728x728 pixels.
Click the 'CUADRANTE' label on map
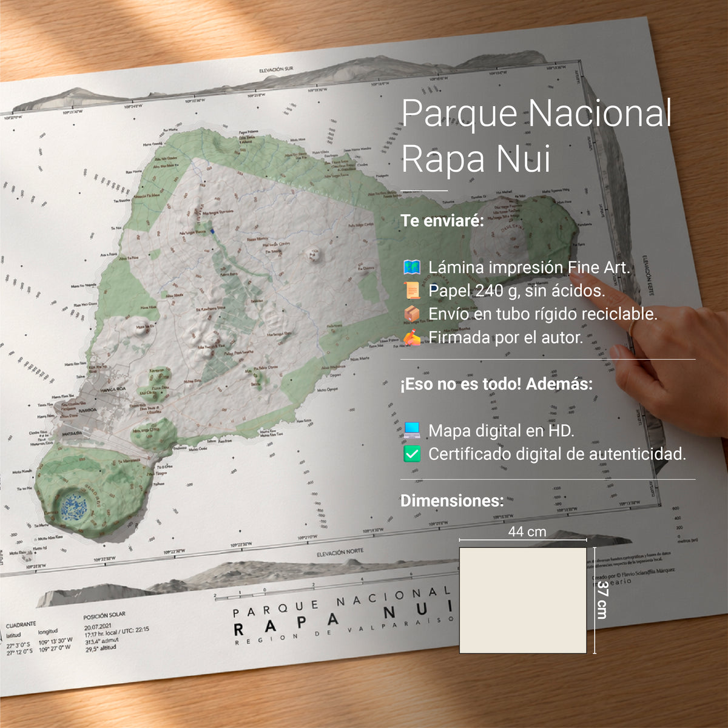coord(21,624)
